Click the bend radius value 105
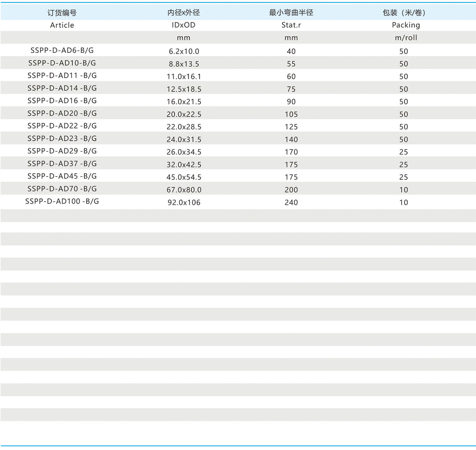 click(x=291, y=114)
